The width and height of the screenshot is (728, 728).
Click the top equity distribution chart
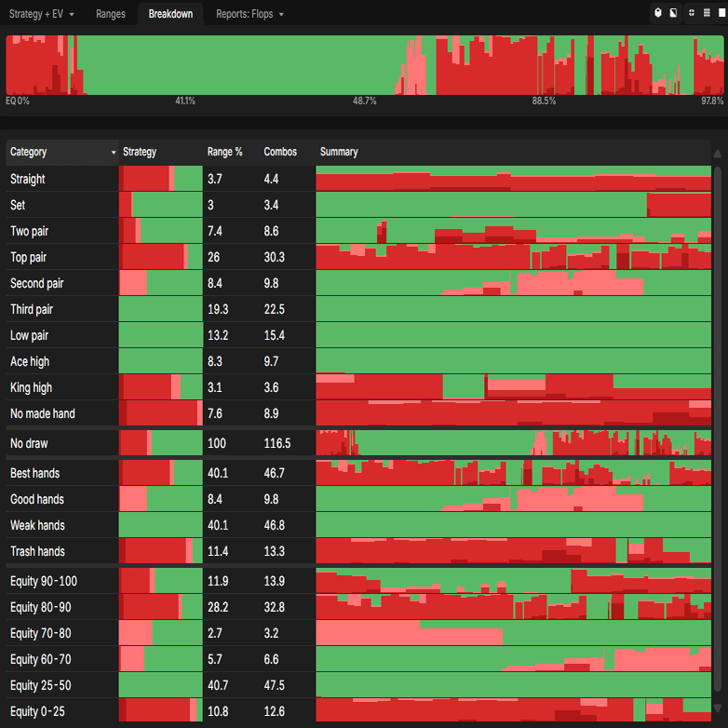click(x=364, y=65)
